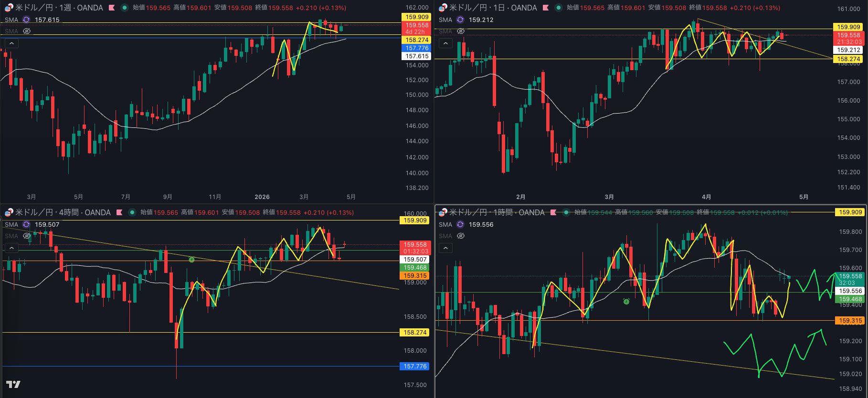Click the white 159.212 price label on daily chart
Image resolution: width=868 pixels, height=398 pixels.
(x=849, y=50)
